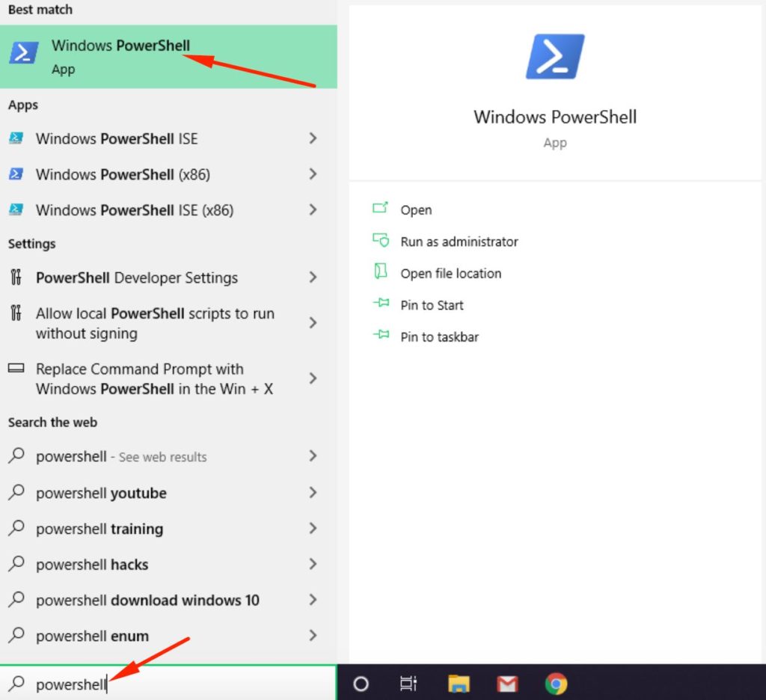Launch Chrome from the taskbar
The height and width of the screenshot is (700, 766).
tap(556, 683)
